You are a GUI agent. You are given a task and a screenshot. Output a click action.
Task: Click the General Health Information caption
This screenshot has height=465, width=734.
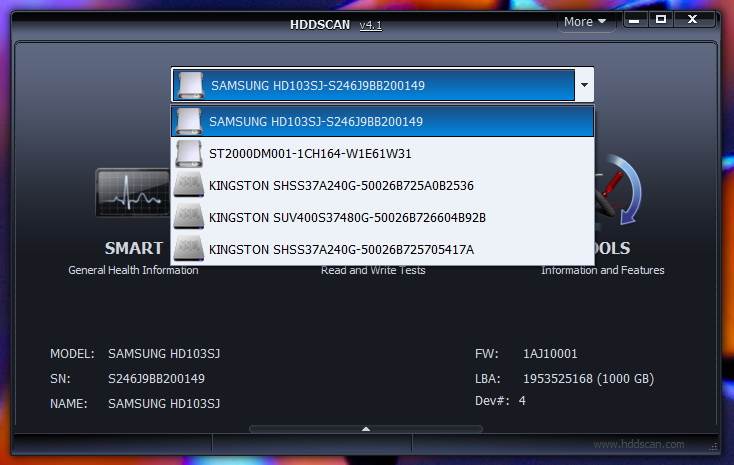pyautogui.click(x=133, y=270)
